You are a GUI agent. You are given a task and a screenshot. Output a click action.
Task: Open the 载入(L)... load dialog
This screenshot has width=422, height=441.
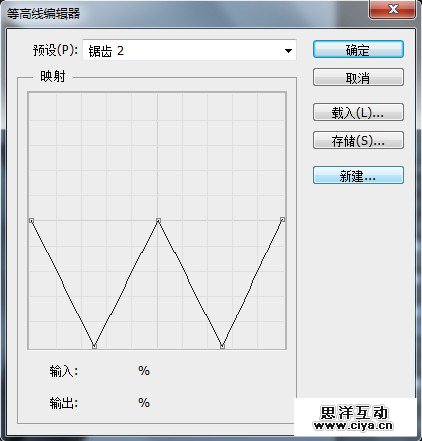[358, 112]
